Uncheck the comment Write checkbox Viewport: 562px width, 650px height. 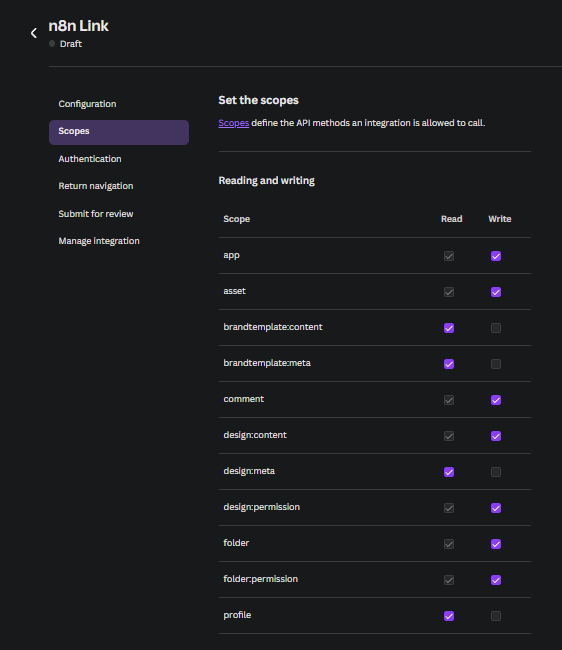496,400
